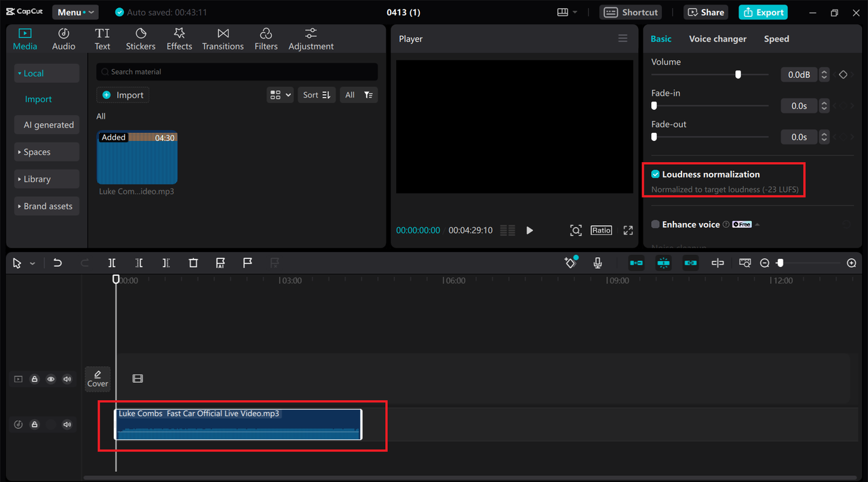The width and height of the screenshot is (868, 482).
Task: Click the zoom focus icon in Player
Action: coord(576,230)
